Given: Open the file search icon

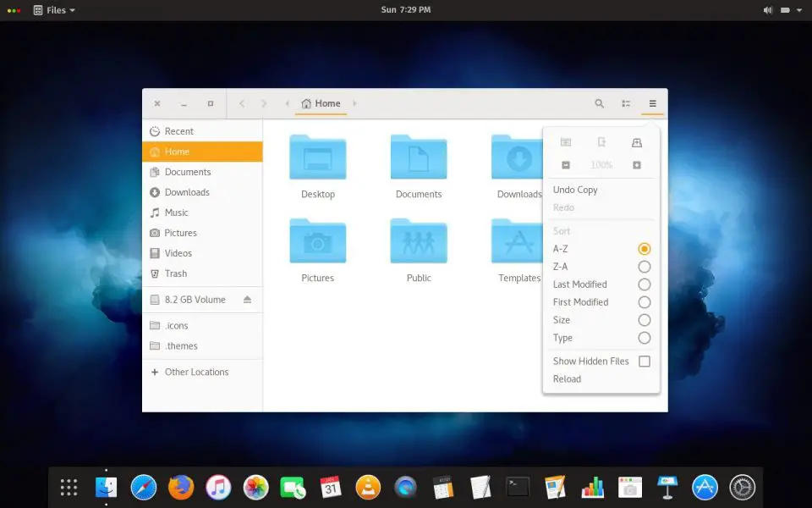Looking at the screenshot, I should tap(599, 102).
